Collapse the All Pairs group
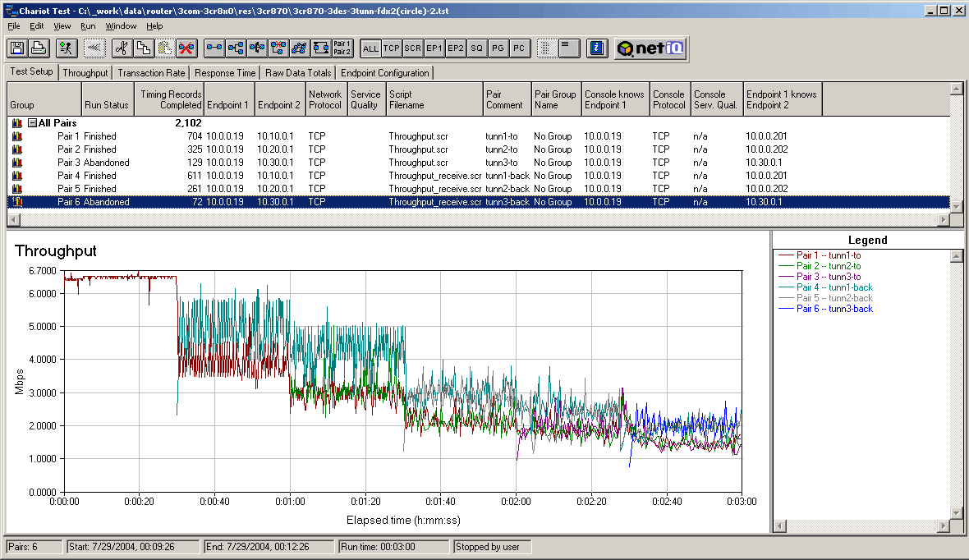969x560 pixels. [32, 123]
